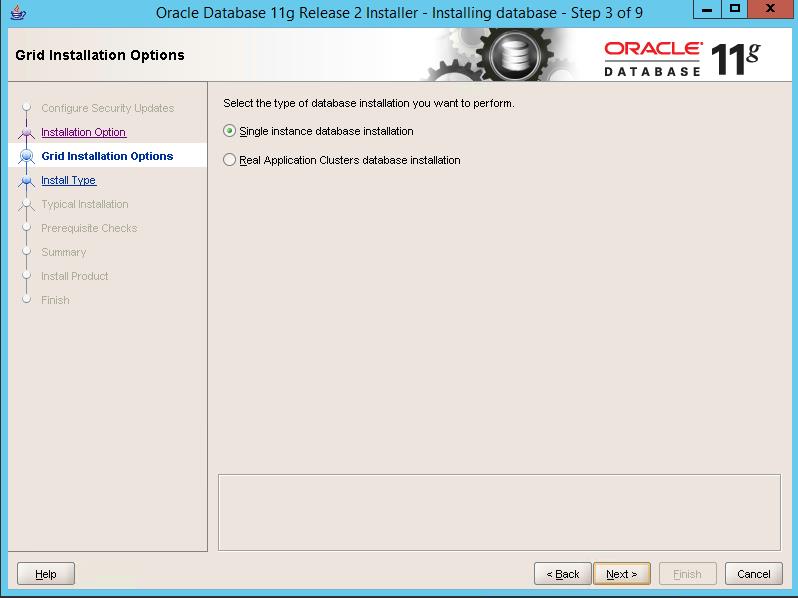Click the empty message pane at bottom
The width and height of the screenshot is (798, 598).
tap(499, 512)
